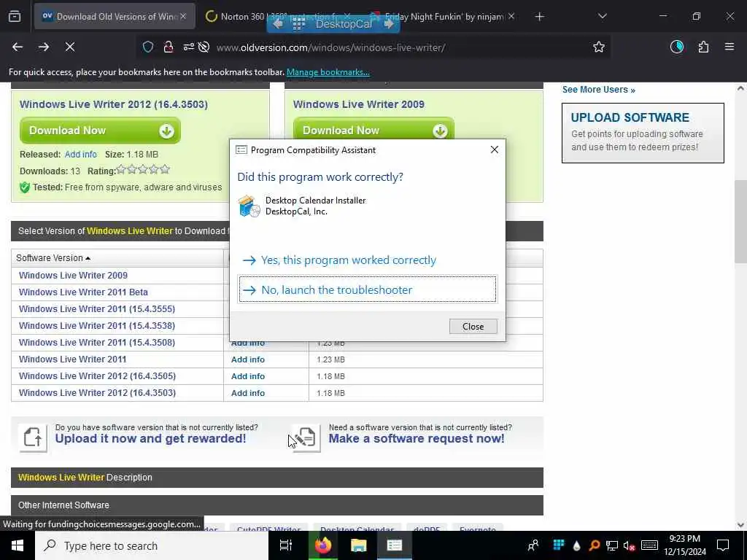
Task: Click Make a software request now
Action: click(417, 438)
